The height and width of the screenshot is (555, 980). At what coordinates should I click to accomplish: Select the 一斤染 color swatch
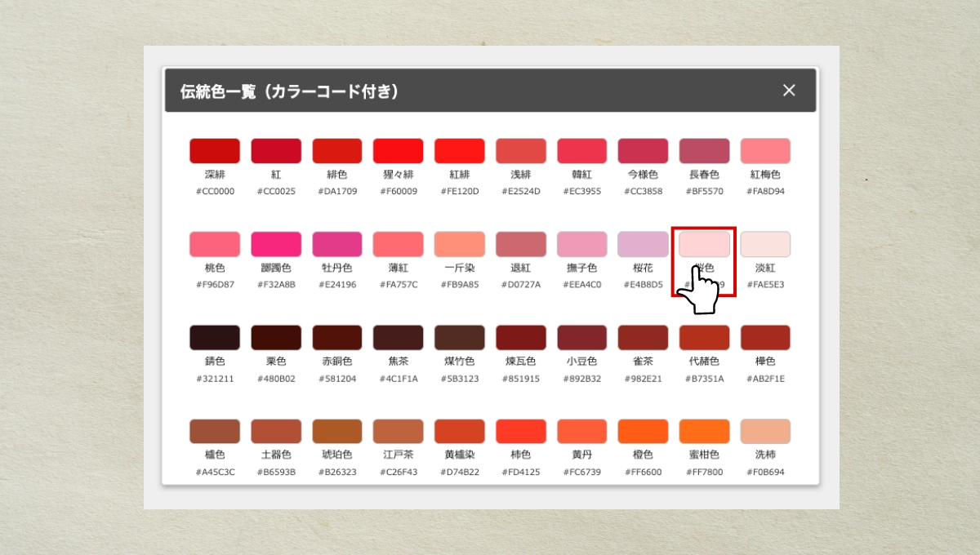pos(459,244)
